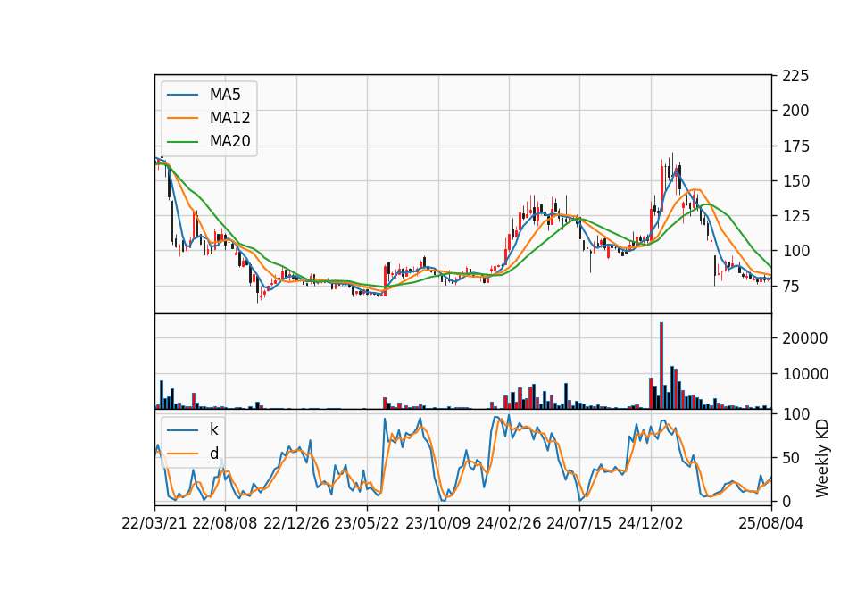Click the 22/08/08 date axis label
This screenshot has height=616, width=857.
coord(225,523)
